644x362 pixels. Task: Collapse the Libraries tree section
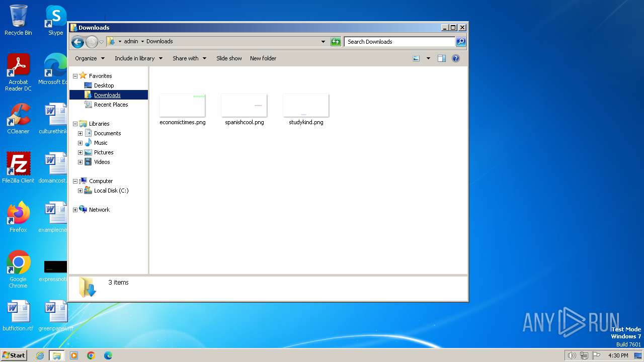pos(75,124)
